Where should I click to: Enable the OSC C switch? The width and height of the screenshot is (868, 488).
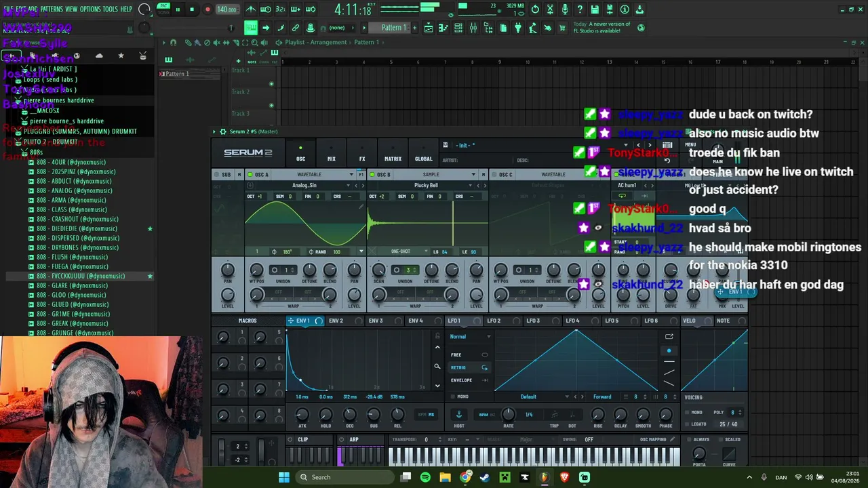pyautogui.click(x=494, y=174)
